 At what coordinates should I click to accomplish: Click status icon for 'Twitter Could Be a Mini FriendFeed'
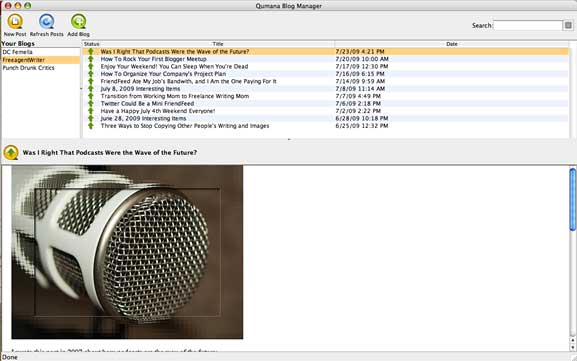pyautogui.click(x=91, y=103)
